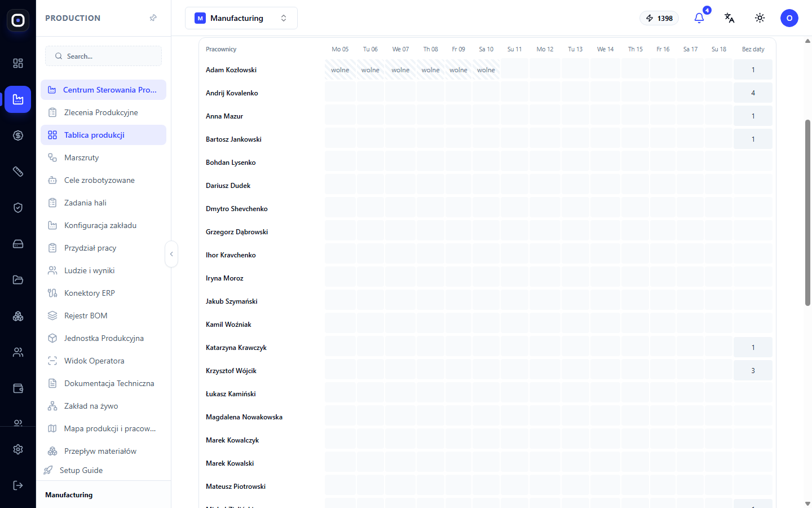The image size is (812, 508).
Task: Open Konfiguracja zakładu
Action: [x=103, y=225]
